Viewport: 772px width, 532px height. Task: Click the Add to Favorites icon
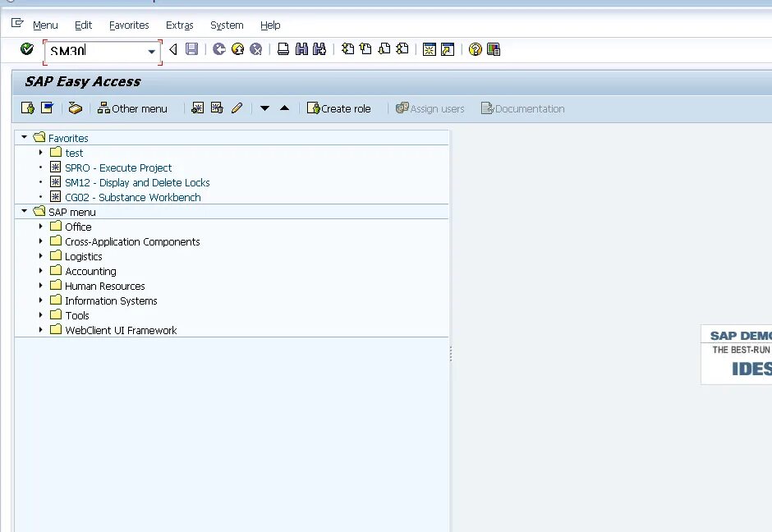click(197, 108)
